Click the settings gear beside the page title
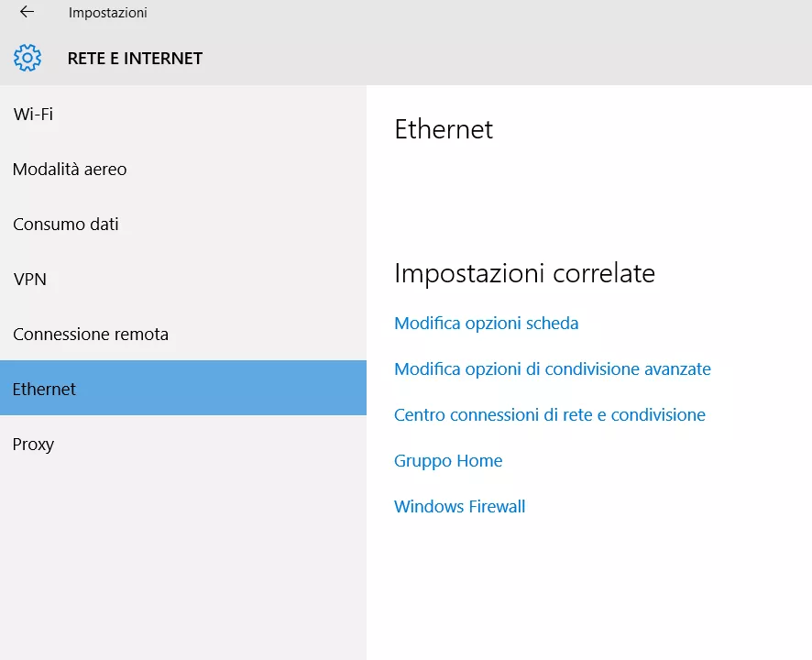This screenshot has height=660, width=812. click(x=27, y=58)
